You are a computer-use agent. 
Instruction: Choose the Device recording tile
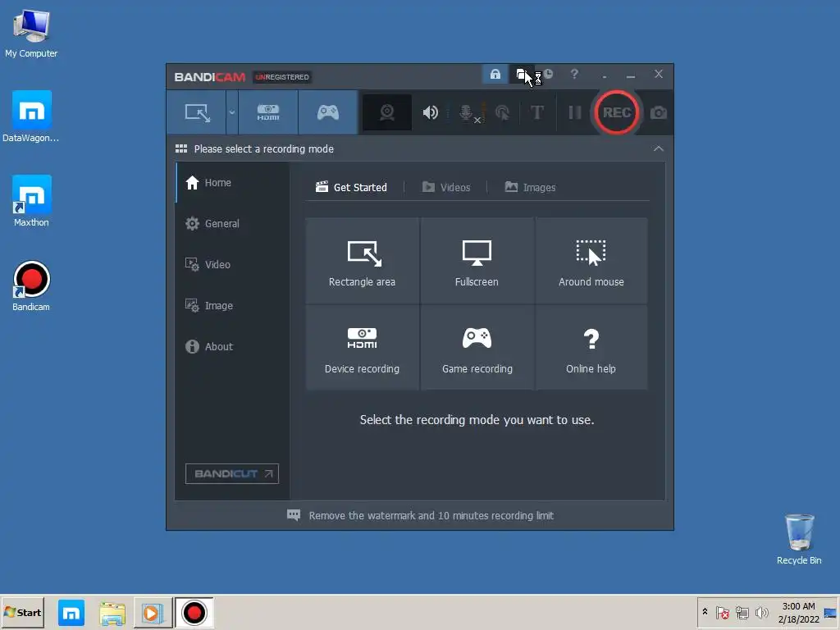click(362, 348)
